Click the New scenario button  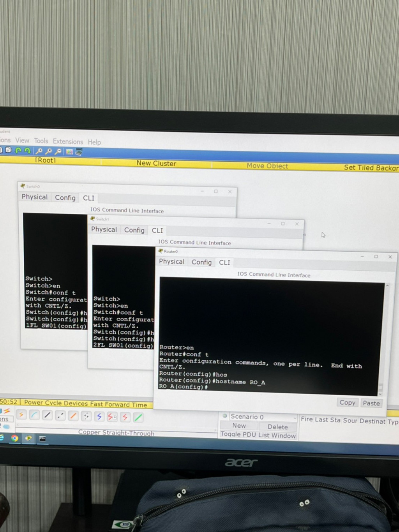239,426
